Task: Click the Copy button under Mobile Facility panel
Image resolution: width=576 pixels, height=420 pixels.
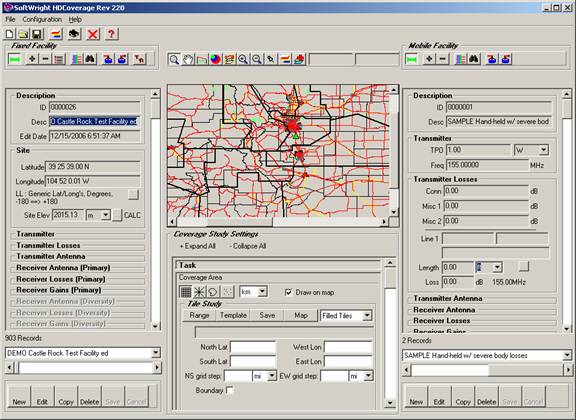Action: 463,397
